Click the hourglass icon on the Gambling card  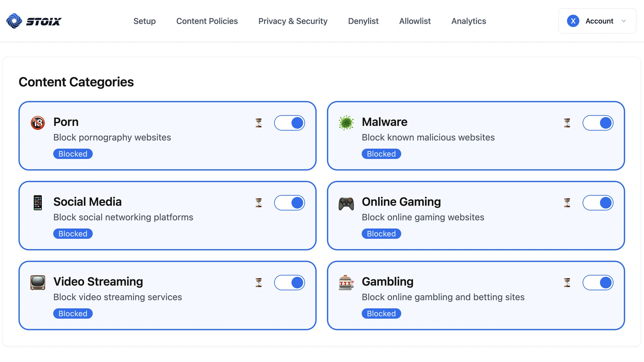pos(567,282)
